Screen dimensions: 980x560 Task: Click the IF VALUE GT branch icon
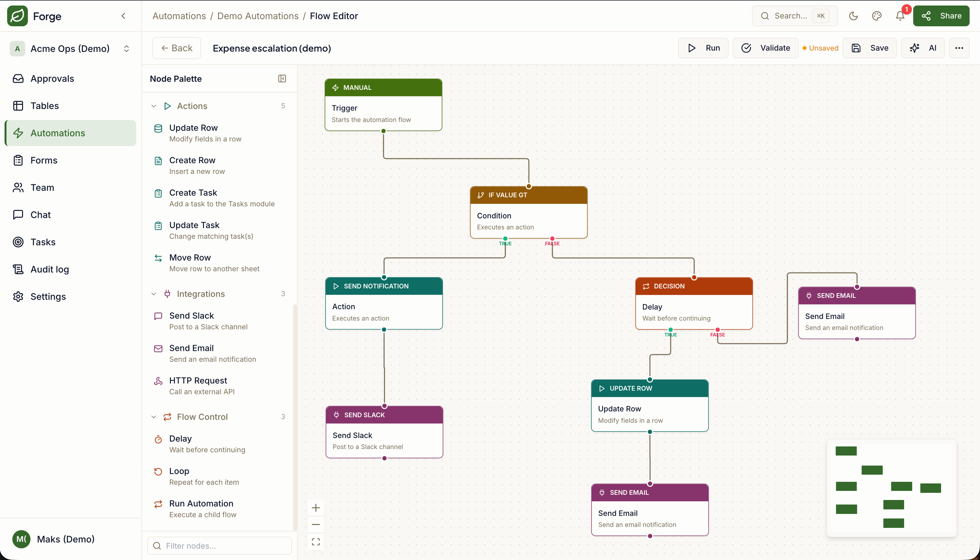coord(480,195)
